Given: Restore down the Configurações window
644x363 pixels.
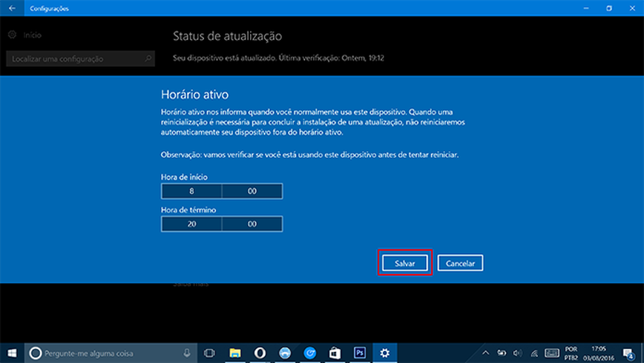Looking at the screenshot, I should (609, 9).
